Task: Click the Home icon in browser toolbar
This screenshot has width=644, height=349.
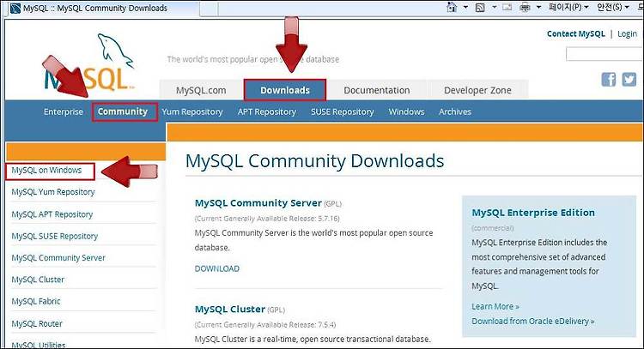Action: [x=452, y=7]
